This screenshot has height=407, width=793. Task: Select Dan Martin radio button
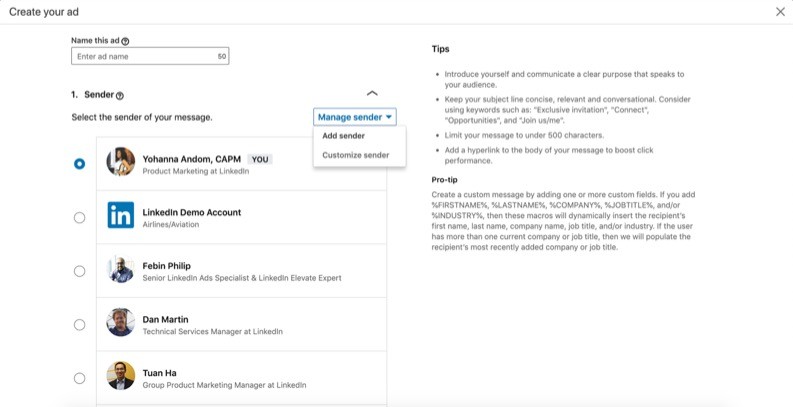tap(80, 324)
